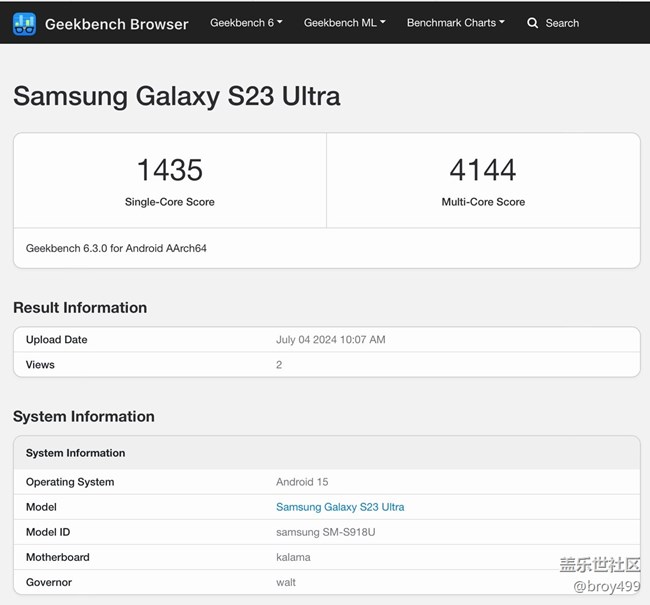The width and height of the screenshot is (650, 605).
Task: Click the Android 15 operating system value
Action: coord(302,482)
